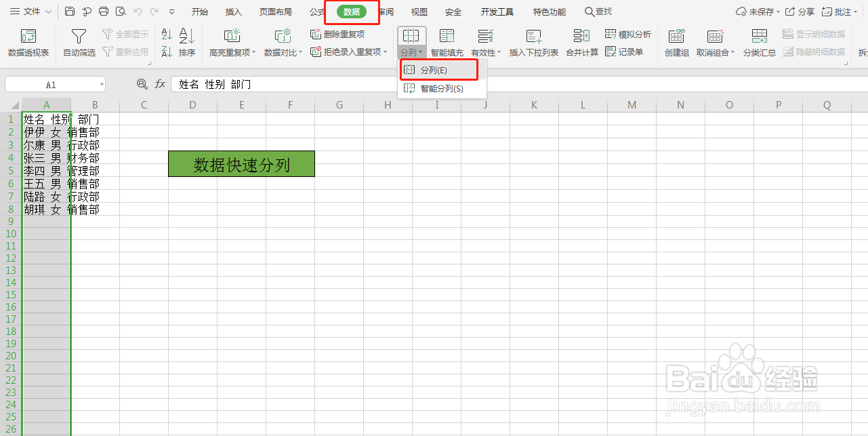Open the quick access toolbar customize arrow

[171, 12]
